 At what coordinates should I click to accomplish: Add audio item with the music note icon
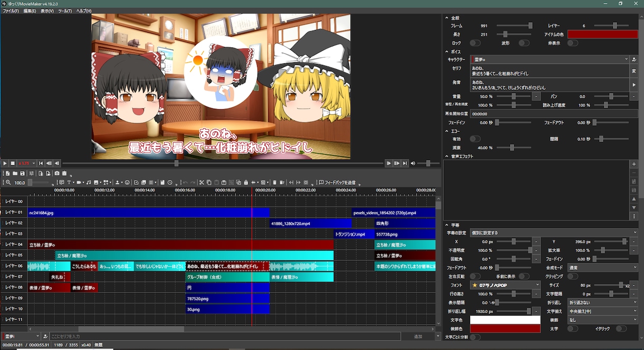(89, 182)
